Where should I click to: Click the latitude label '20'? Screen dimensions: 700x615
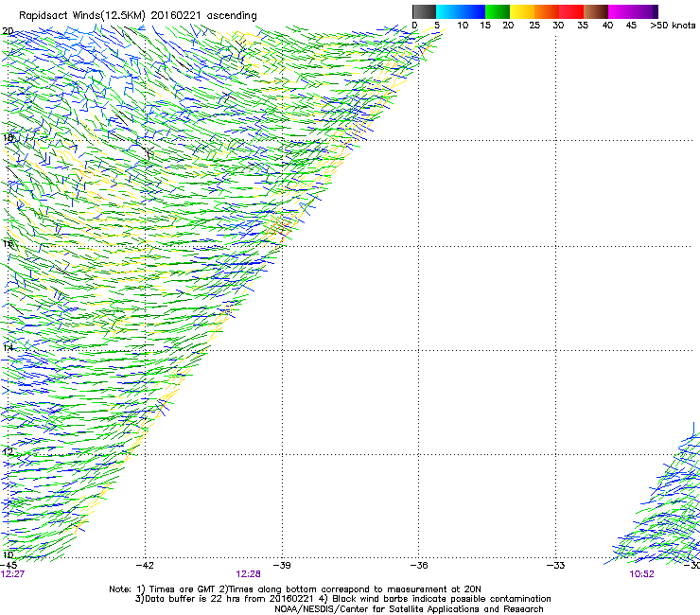coord(8,31)
